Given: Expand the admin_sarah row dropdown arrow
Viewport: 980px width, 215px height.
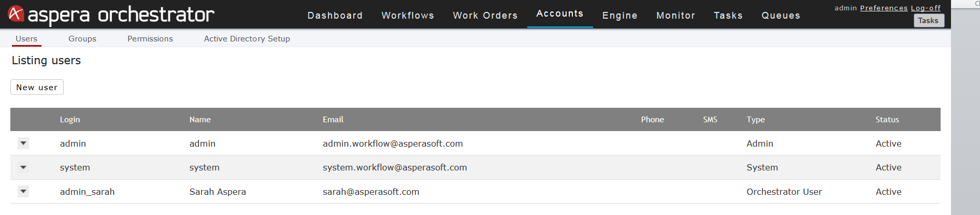Looking at the screenshot, I should (23, 191).
